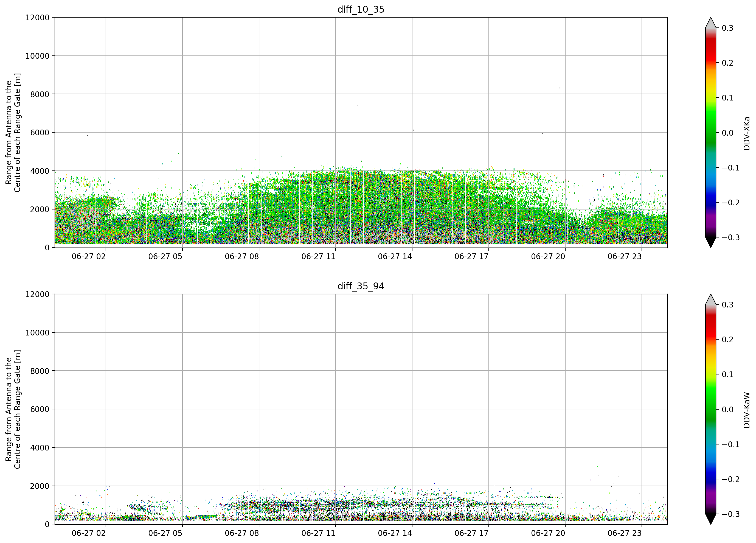This screenshot has height=543, width=756.
Task: Click '06-27 23' x-tick under diff_35_94 plot
Action: pos(625,533)
